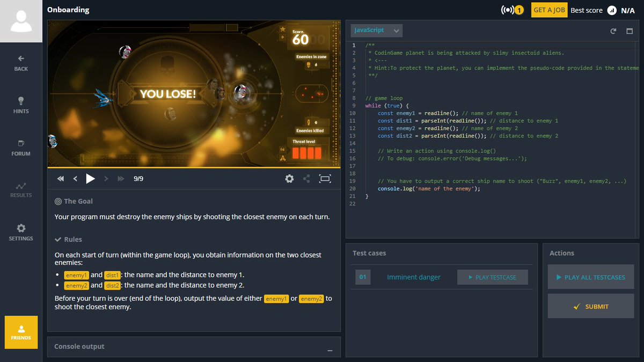644x362 pixels.
Task: Click the const dist1 code line
Action: pyautogui.click(x=467, y=121)
